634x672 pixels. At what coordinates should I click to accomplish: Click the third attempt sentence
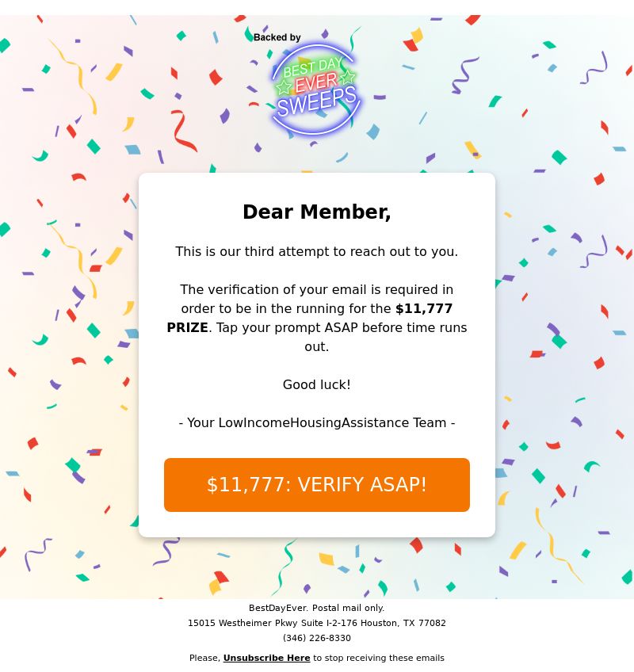coord(317,252)
